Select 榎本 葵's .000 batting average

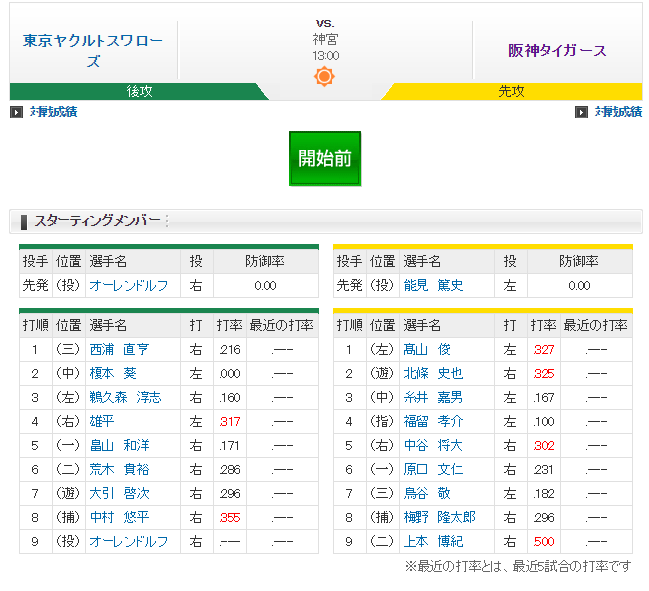pos(230,374)
